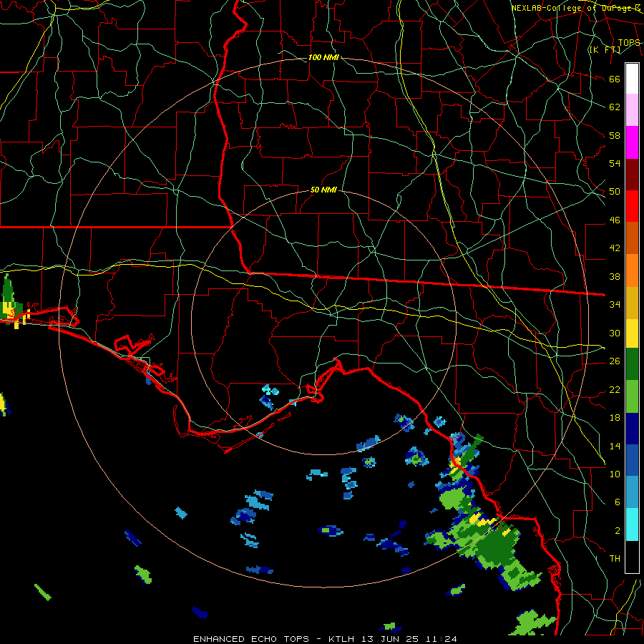644x644 pixels.
Task: Click the light blue 6-10 kft swatch
Action: tap(632, 492)
